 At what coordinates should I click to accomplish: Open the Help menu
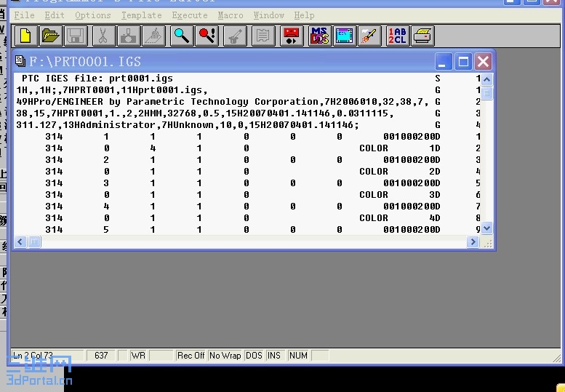pos(304,15)
